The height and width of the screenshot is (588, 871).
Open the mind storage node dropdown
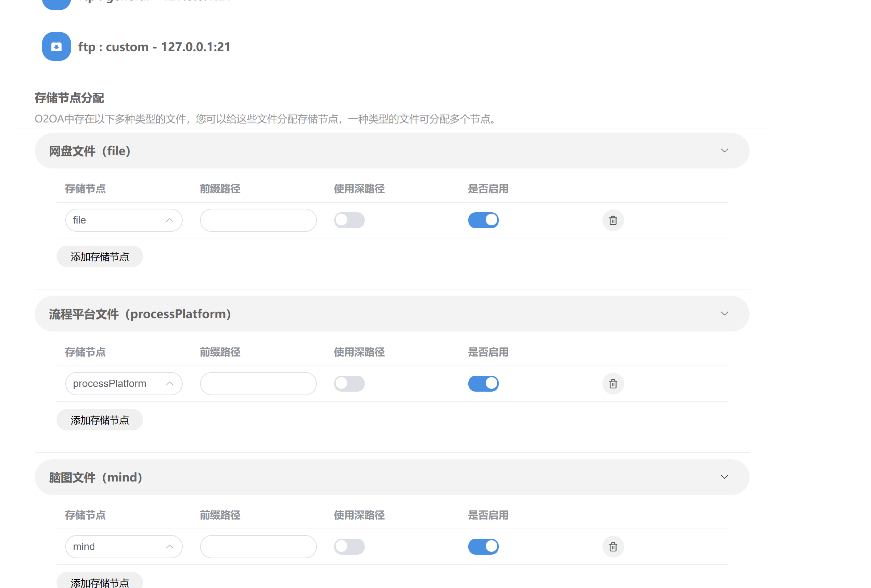point(124,547)
